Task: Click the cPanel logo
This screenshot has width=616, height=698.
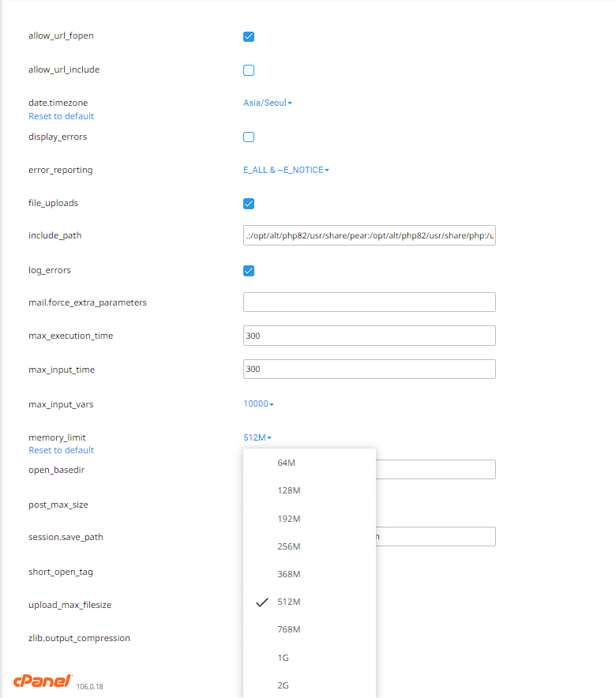Action: tap(43, 681)
